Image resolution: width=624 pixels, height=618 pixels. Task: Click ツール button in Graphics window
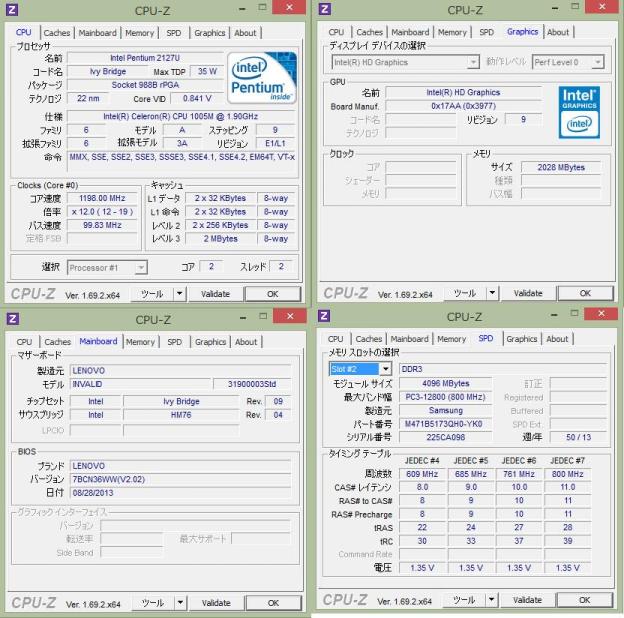[465, 293]
